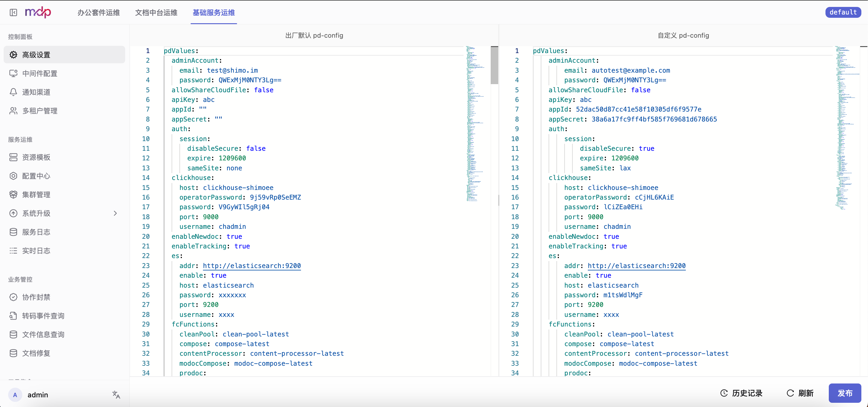Click the language translate icon

click(x=116, y=395)
